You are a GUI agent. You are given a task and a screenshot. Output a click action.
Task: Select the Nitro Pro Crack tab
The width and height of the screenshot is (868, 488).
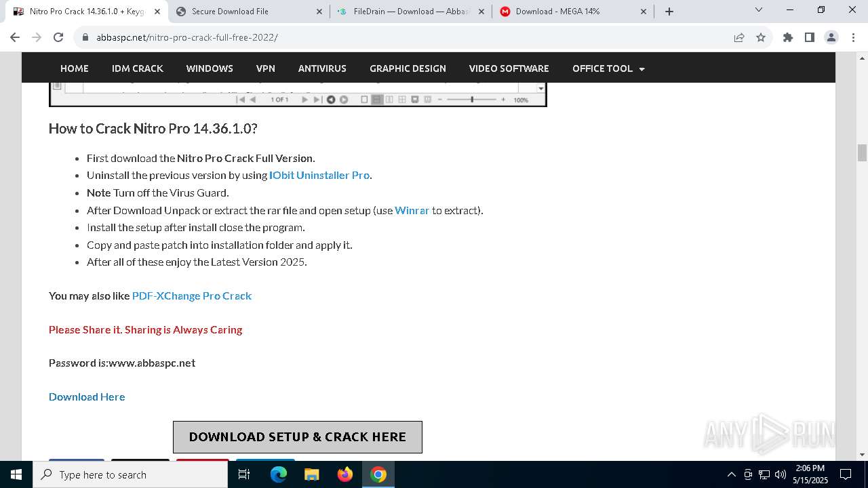point(87,11)
